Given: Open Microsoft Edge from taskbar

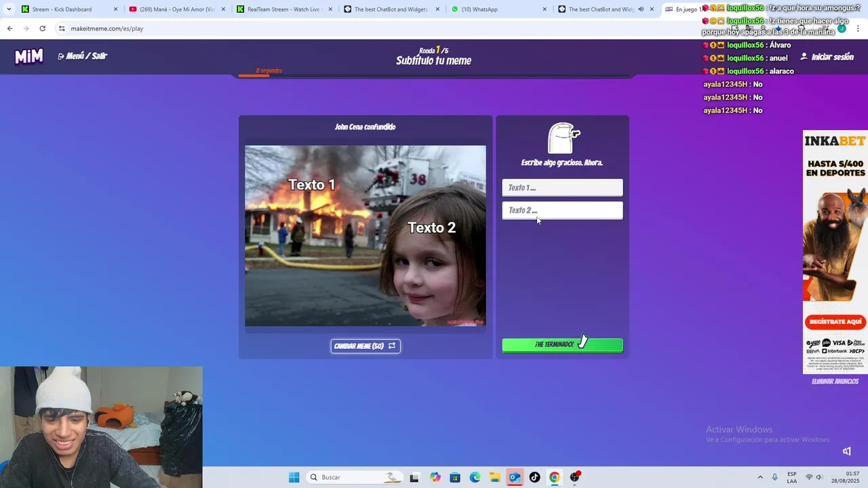Looking at the screenshot, I should (x=475, y=477).
